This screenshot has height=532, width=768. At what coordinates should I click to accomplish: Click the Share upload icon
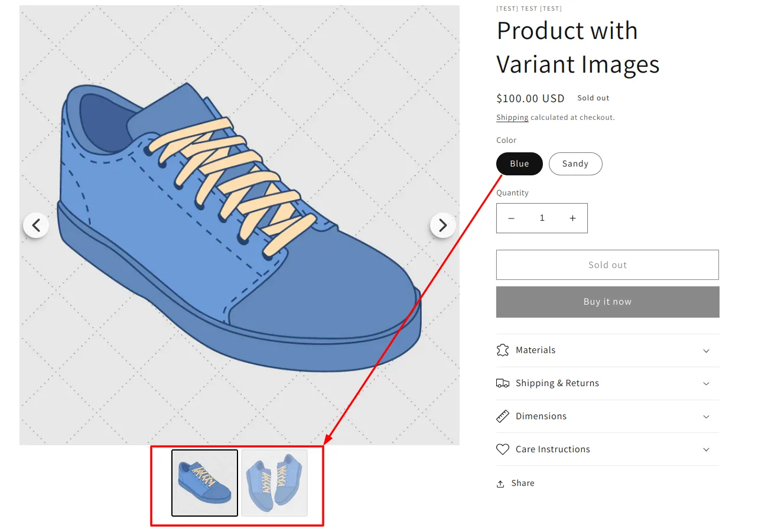(x=500, y=484)
